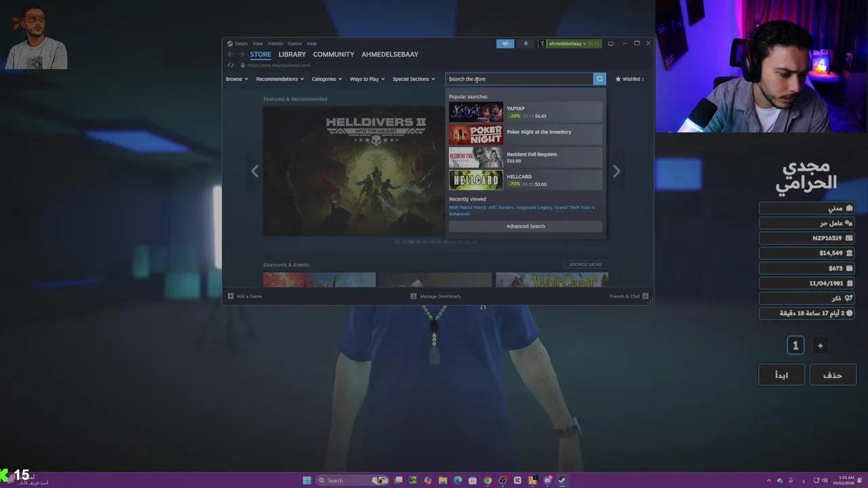Image resolution: width=868 pixels, height=488 pixels.
Task: Click the Advanced Search button
Action: pyautogui.click(x=526, y=226)
